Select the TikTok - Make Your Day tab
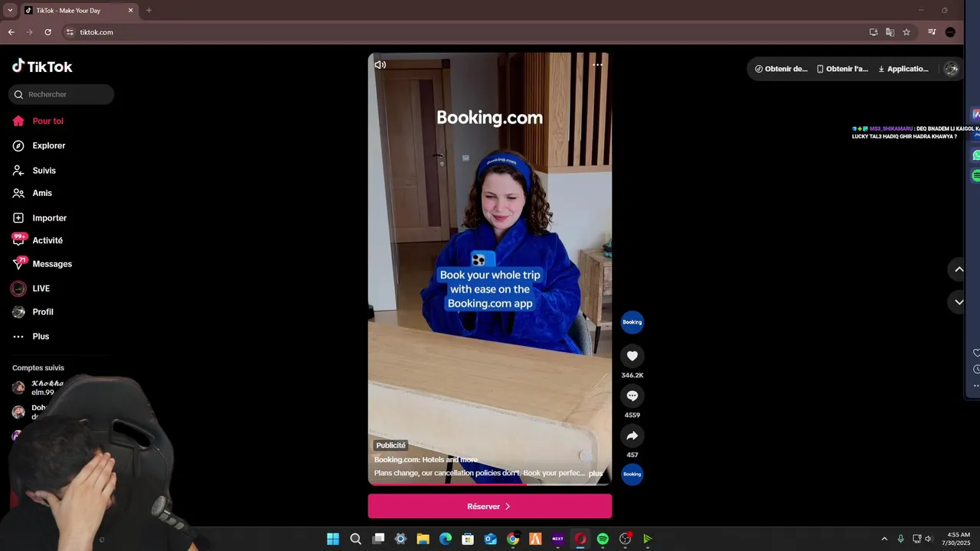 [x=79, y=11]
